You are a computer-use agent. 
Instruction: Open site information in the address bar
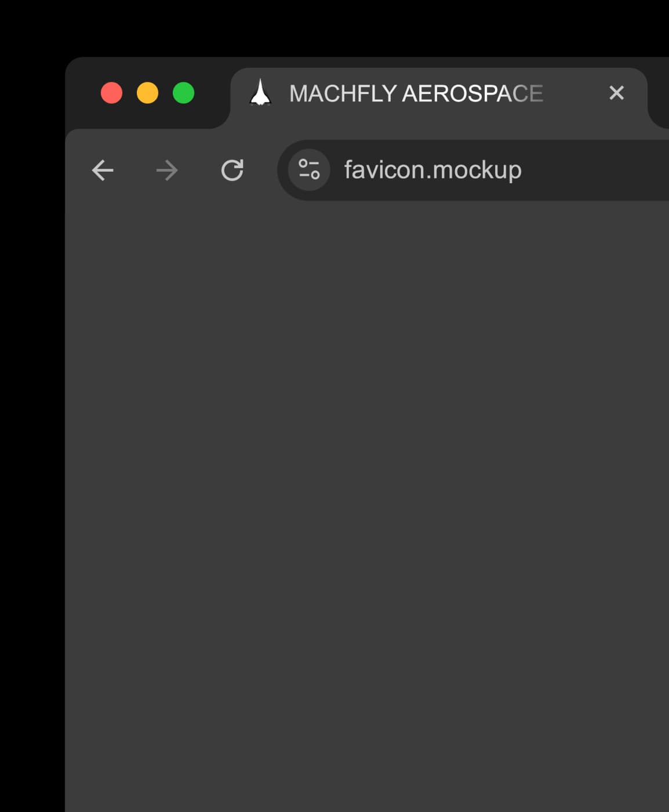[x=309, y=170]
